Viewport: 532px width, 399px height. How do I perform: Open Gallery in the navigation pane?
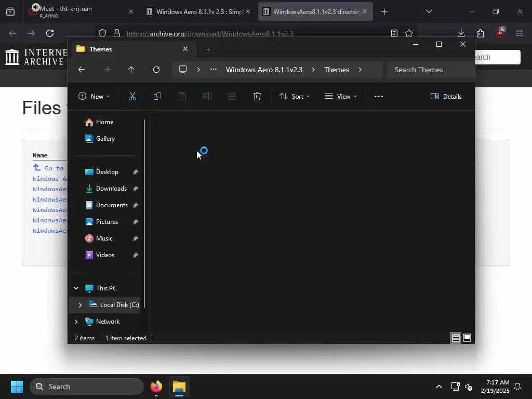pos(104,139)
